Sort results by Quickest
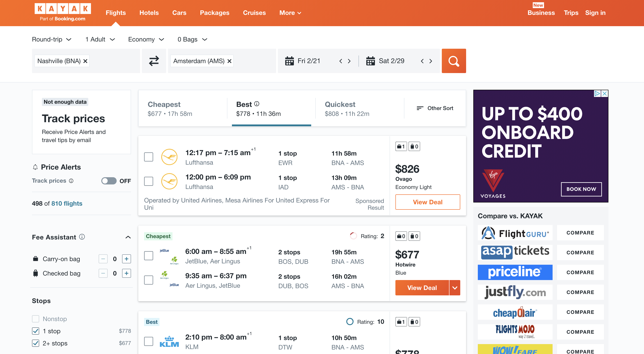 [x=360, y=108]
